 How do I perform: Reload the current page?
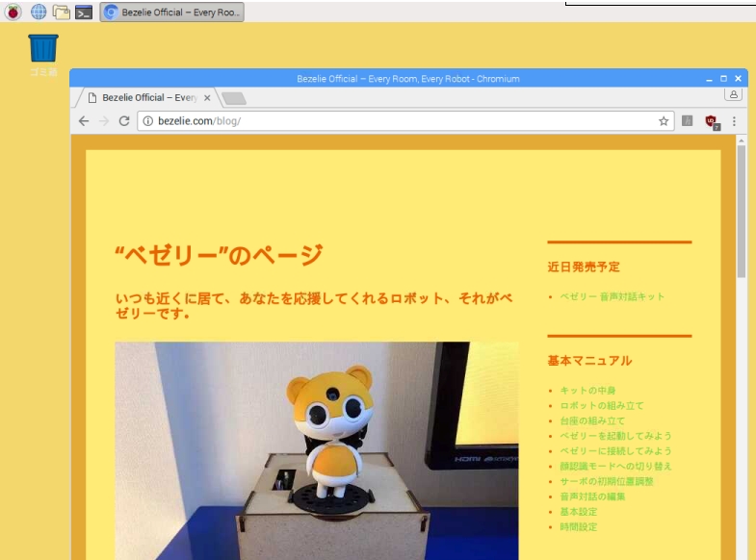pyautogui.click(x=124, y=121)
